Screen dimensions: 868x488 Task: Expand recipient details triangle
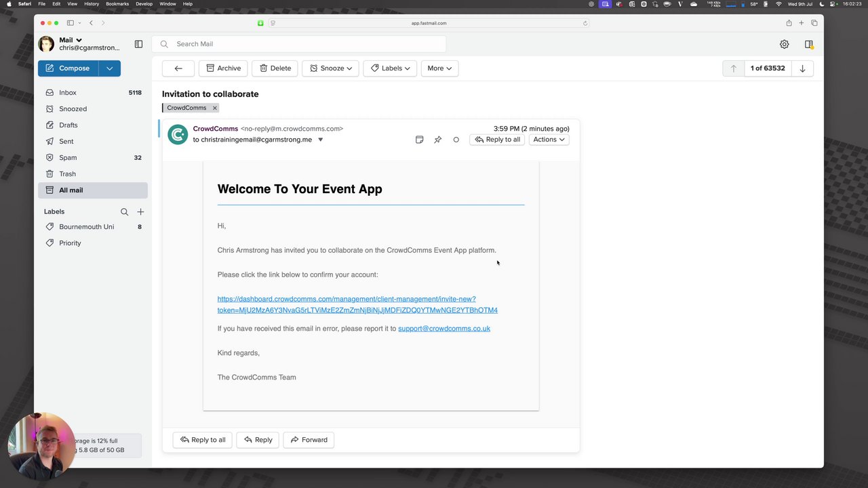click(x=321, y=140)
